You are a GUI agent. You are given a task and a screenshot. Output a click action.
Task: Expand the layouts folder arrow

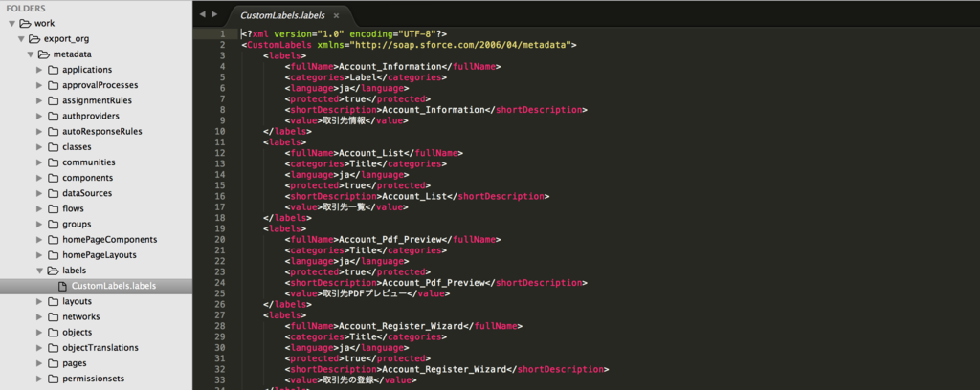click(39, 301)
